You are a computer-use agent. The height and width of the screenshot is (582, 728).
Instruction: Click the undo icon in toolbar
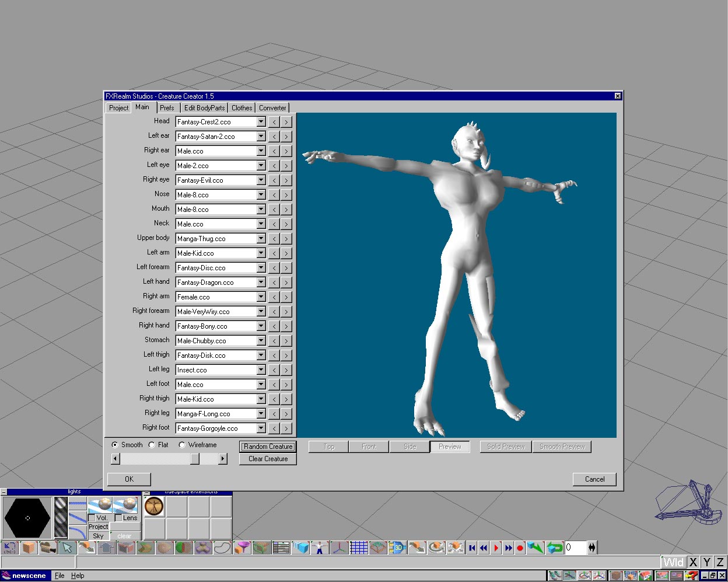tap(9, 548)
